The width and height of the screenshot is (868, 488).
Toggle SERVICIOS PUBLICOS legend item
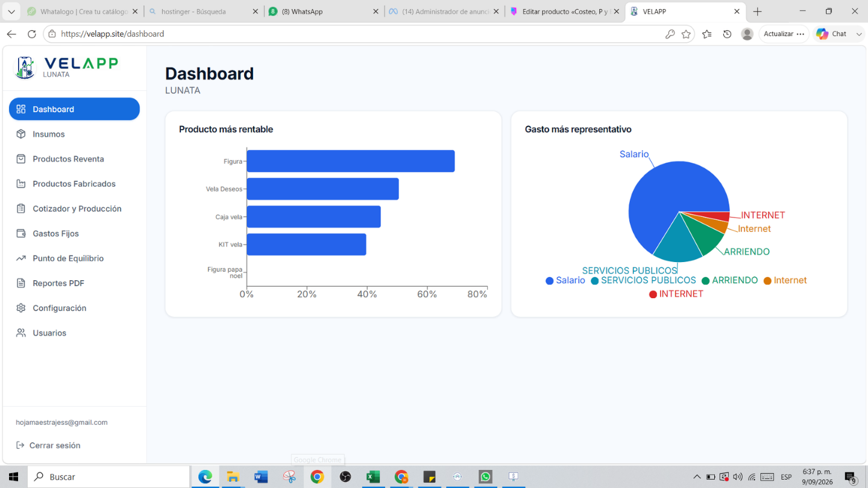pyautogui.click(x=643, y=281)
